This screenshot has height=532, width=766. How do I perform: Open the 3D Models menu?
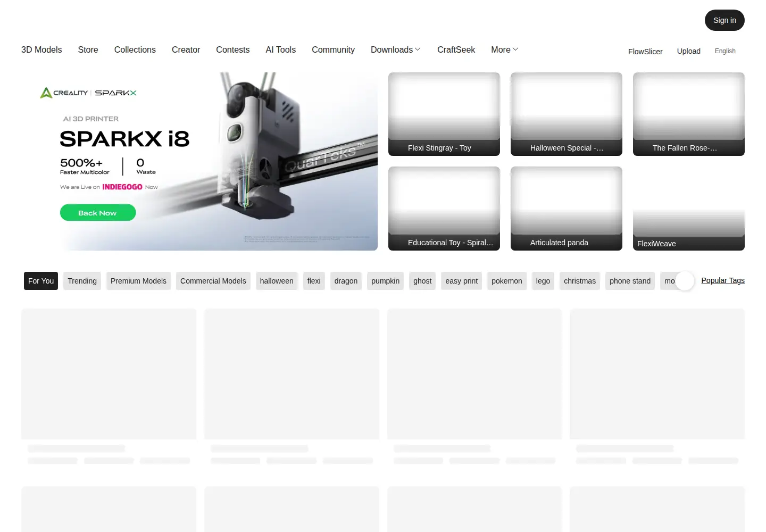click(41, 49)
